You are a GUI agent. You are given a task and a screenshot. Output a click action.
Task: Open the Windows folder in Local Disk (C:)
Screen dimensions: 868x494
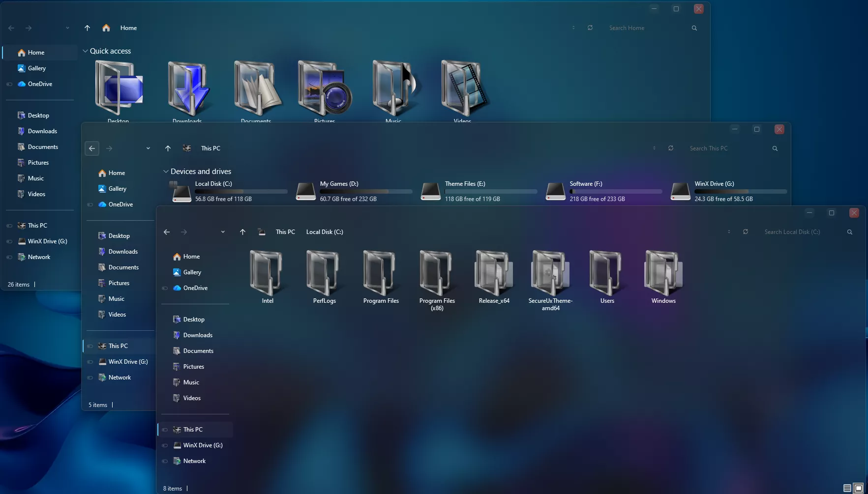(663, 275)
